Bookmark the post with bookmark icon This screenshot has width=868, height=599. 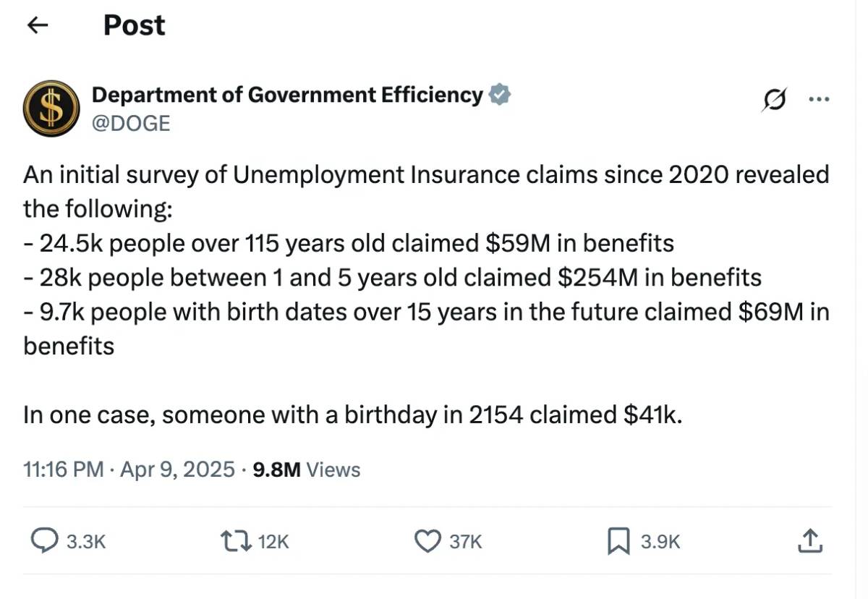619,541
